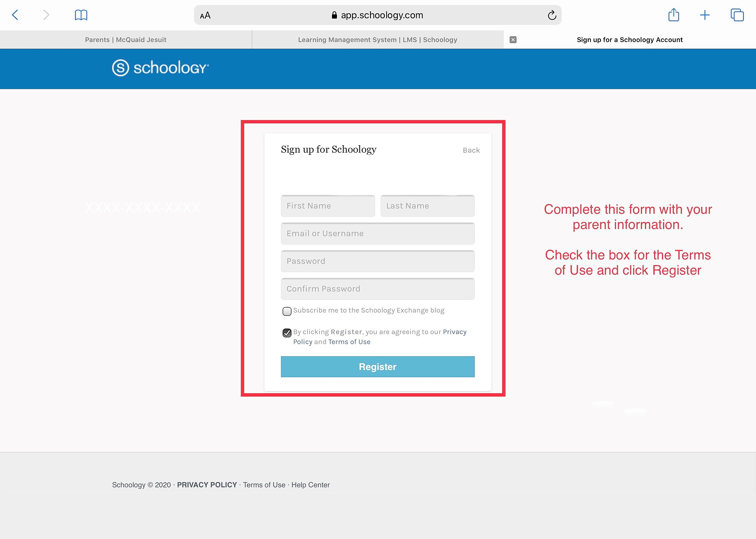Click the Email or Username field
This screenshot has height=539, width=756.
click(377, 233)
